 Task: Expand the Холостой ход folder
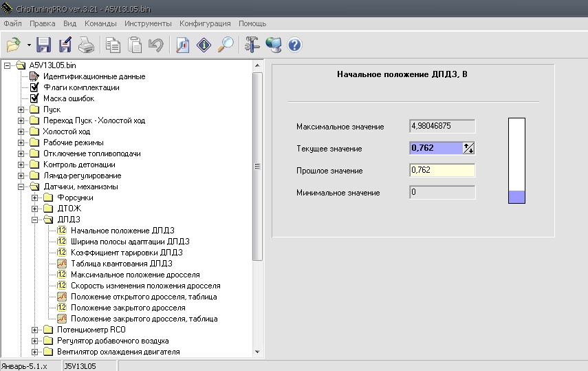[x=21, y=131]
